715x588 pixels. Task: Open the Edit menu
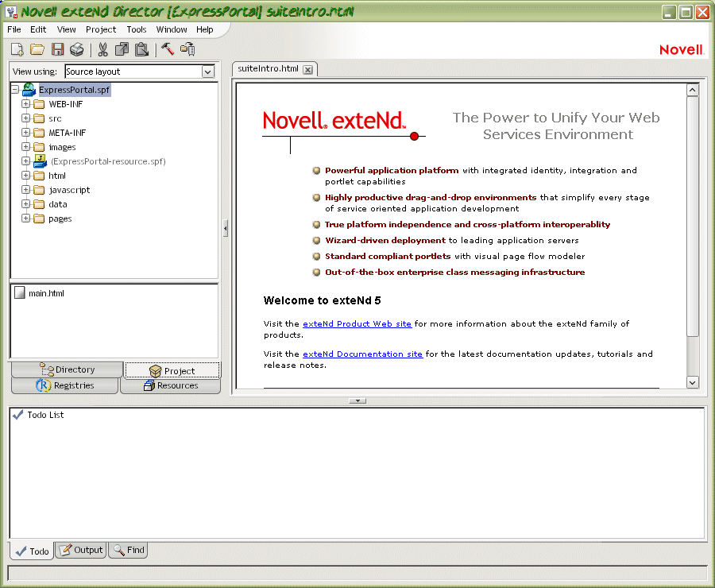[x=38, y=29]
